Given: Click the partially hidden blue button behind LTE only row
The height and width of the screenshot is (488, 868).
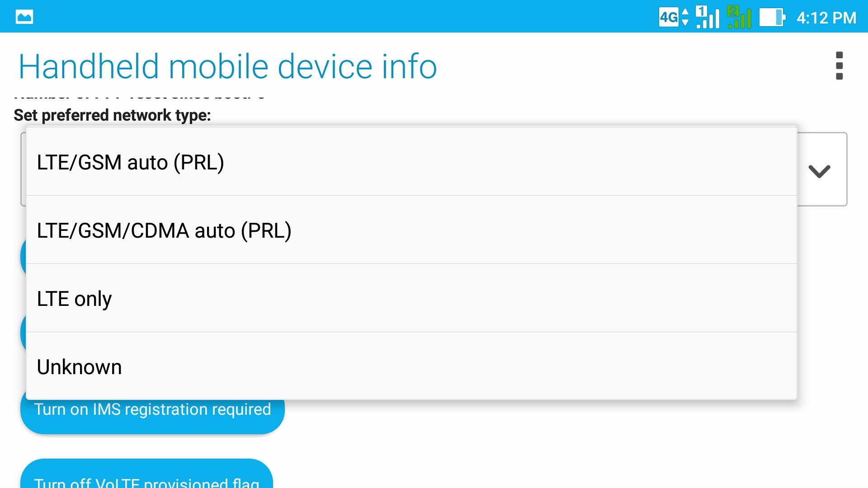Looking at the screenshot, I should point(23,333).
